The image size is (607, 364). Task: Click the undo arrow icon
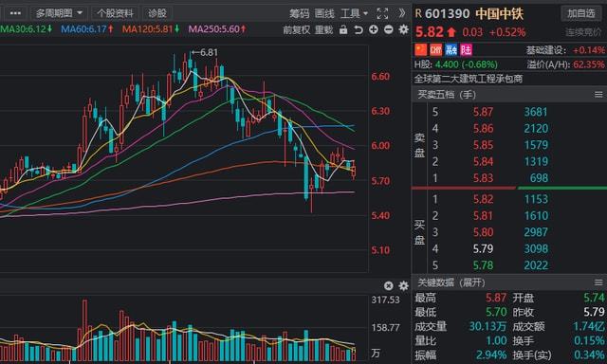[359, 29]
